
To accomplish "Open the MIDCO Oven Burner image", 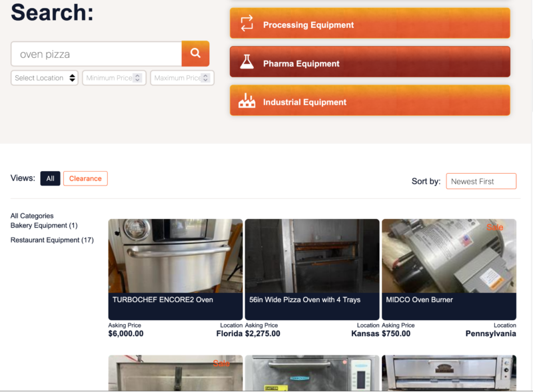I will (x=449, y=256).
